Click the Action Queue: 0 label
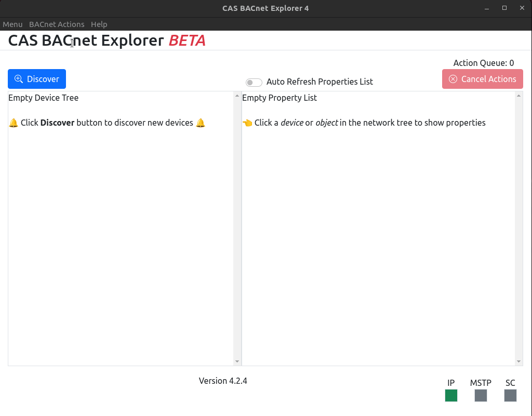This screenshot has width=532, height=416. point(484,63)
